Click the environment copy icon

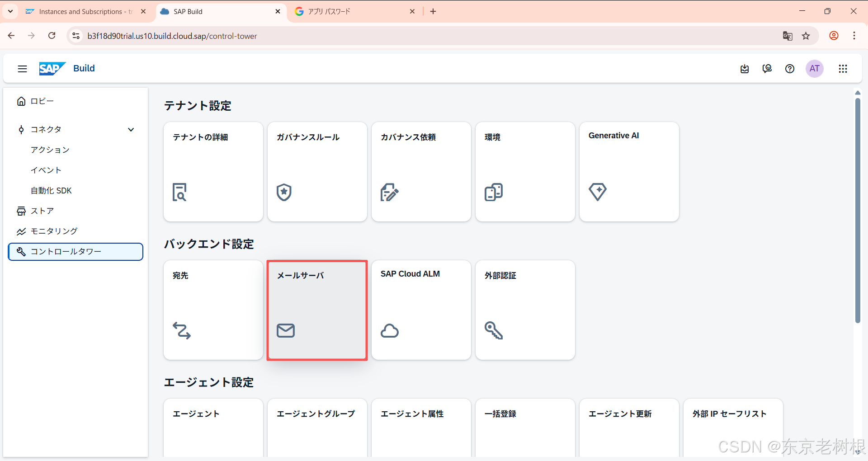(x=494, y=192)
